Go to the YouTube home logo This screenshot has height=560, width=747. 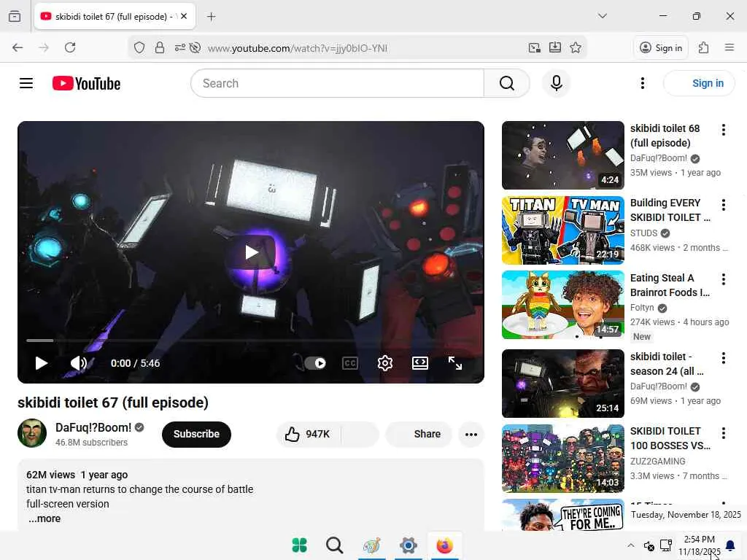pyautogui.click(x=86, y=83)
